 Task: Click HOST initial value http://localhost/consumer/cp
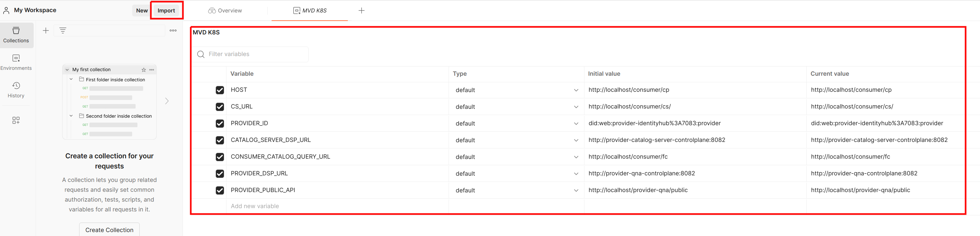tap(629, 90)
